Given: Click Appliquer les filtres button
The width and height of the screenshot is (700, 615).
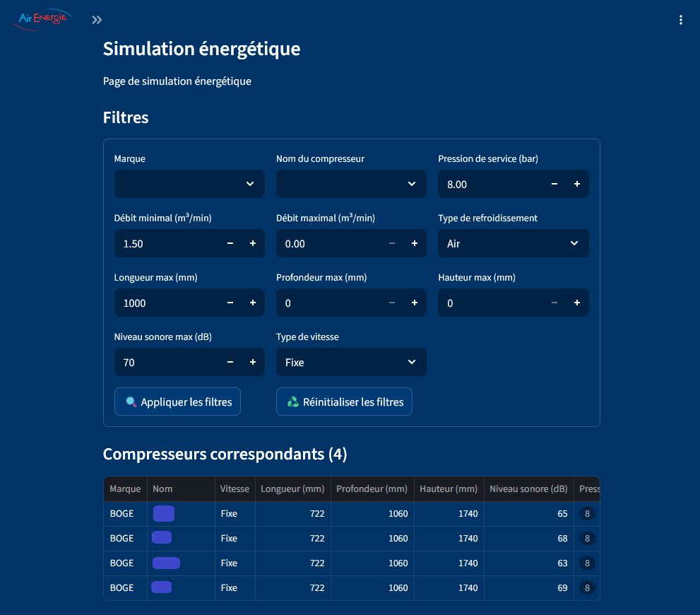Looking at the screenshot, I should [177, 402].
